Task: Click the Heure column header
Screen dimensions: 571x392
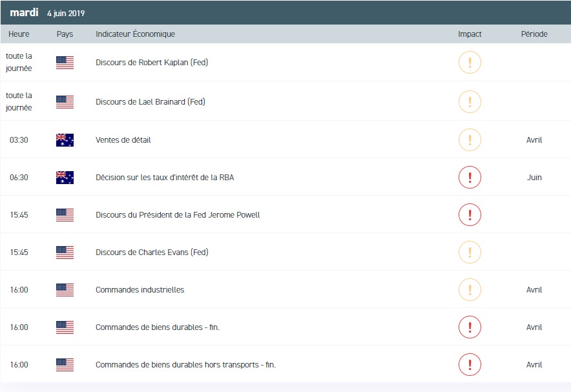Action: (19, 34)
